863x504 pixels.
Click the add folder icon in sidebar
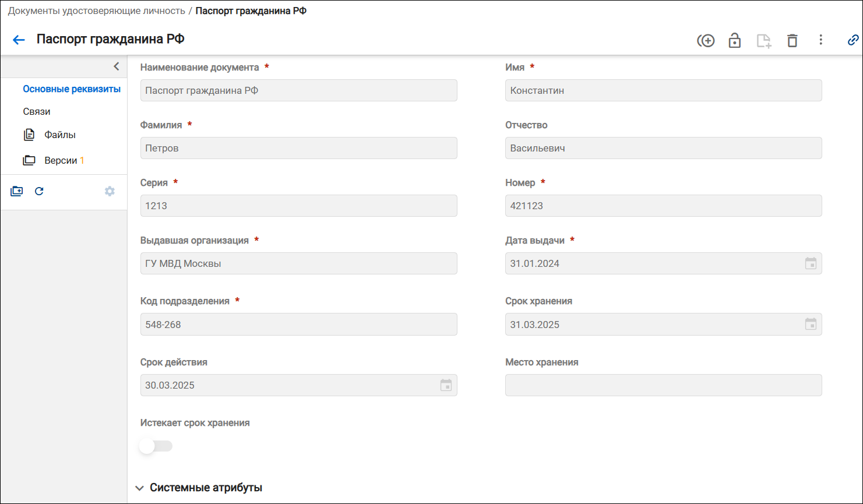point(16,191)
